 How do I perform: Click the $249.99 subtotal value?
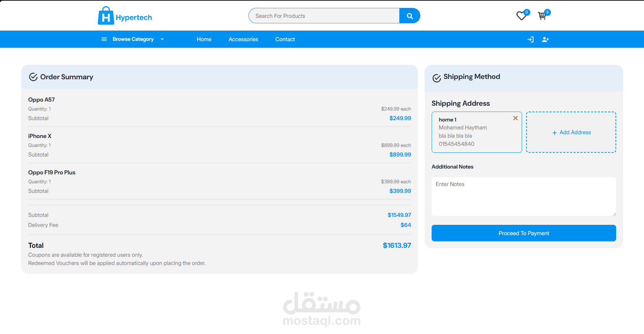pos(400,118)
